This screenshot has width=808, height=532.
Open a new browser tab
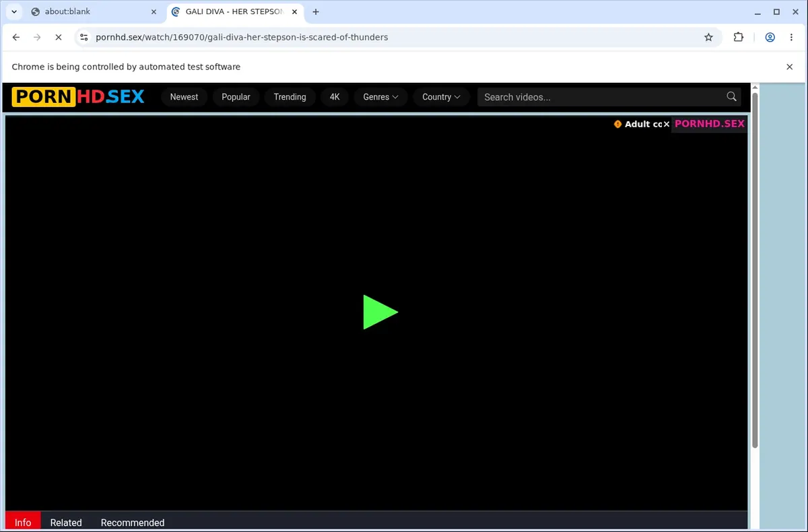coord(316,11)
